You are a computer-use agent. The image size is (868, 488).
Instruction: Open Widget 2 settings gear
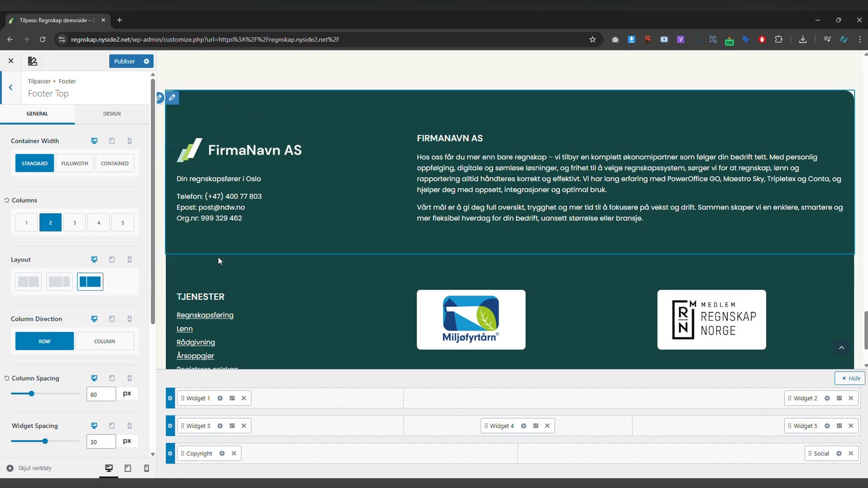[x=827, y=398]
